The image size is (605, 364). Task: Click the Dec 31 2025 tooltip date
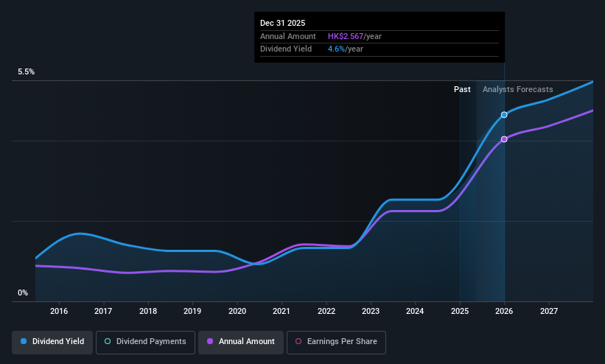click(282, 23)
